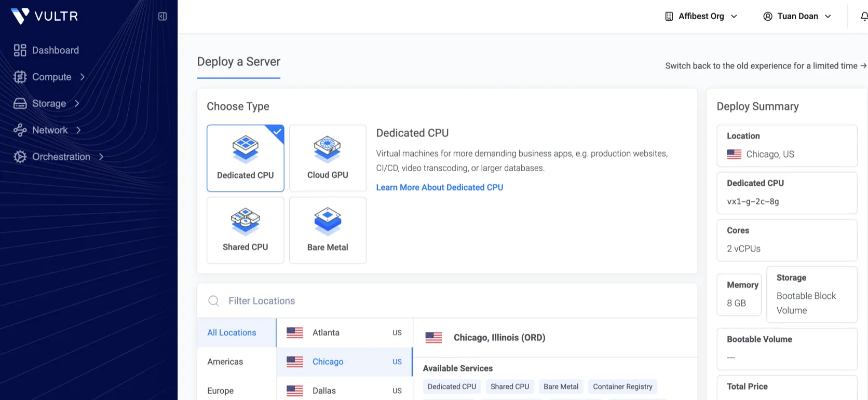Open Learn More About Dedicated CPU link

(x=440, y=187)
